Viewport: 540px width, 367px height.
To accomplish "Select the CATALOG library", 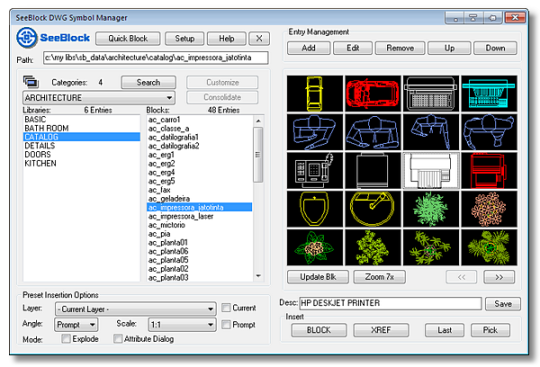I will click(x=82, y=137).
